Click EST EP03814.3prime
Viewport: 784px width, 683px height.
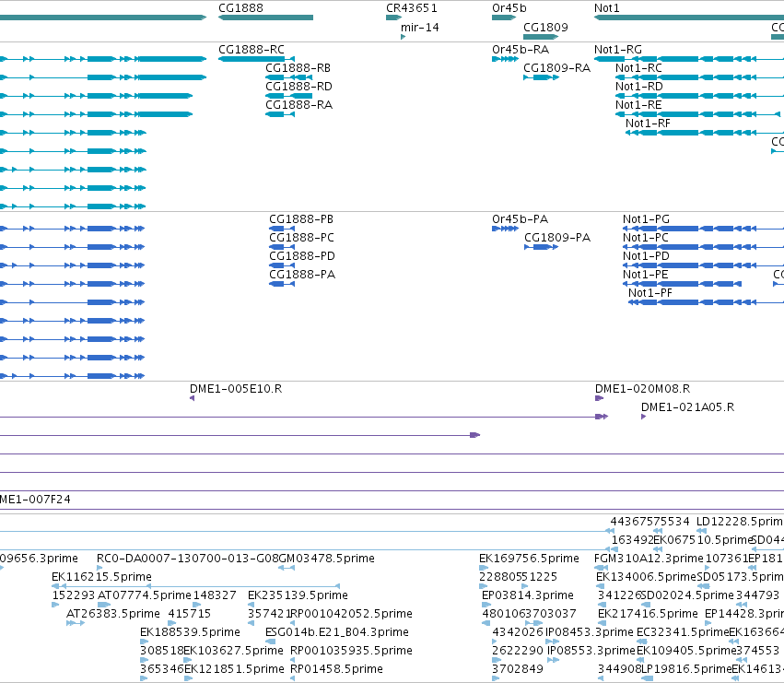point(528,595)
